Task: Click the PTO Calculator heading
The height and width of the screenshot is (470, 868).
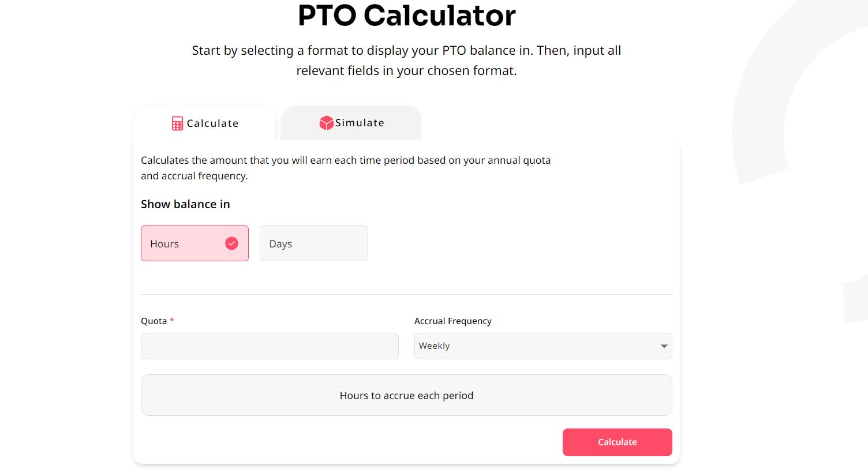Action: (x=406, y=16)
